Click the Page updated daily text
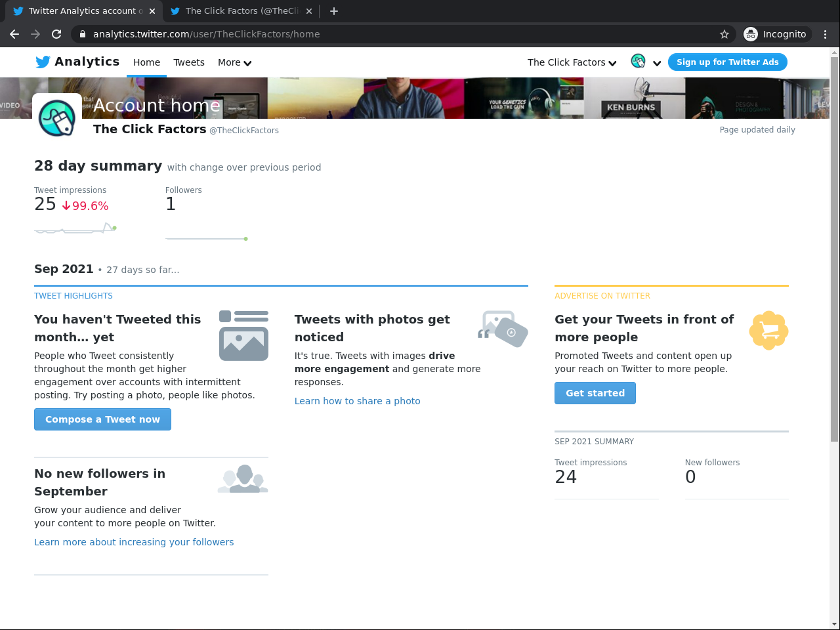840x630 pixels. coord(757,130)
